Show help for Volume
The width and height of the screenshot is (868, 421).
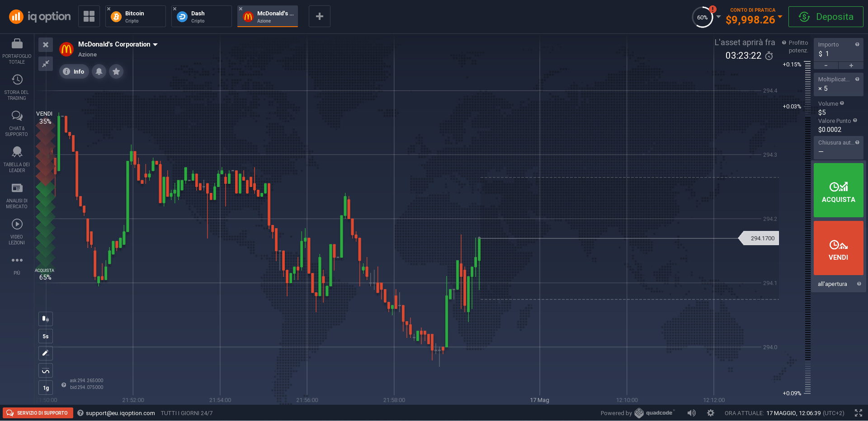point(842,103)
